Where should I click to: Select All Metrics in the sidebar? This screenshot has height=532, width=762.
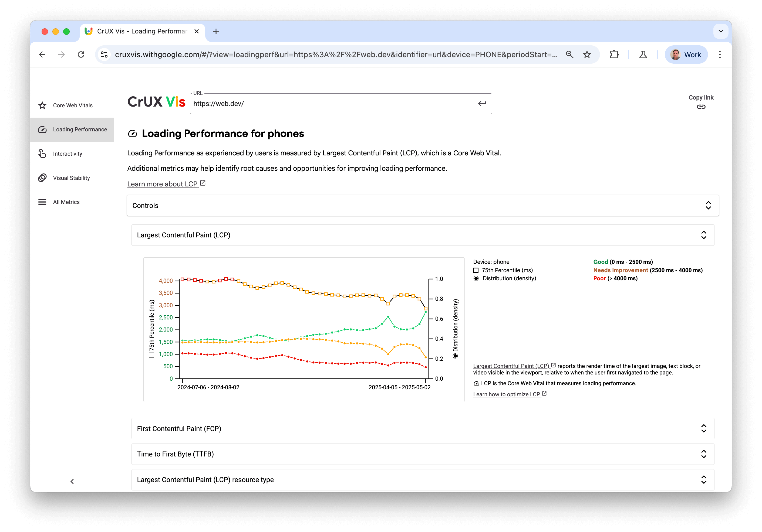pyautogui.click(x=66, y=202)
